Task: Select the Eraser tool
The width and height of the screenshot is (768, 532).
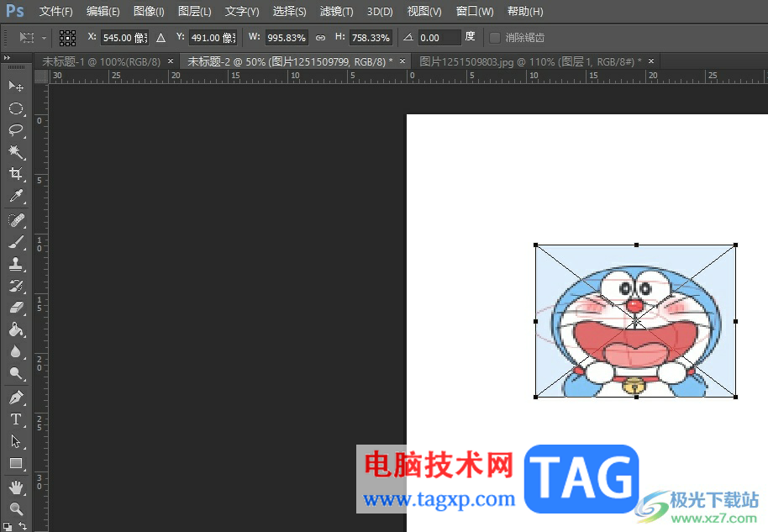Action: click(x=16, y=308)
